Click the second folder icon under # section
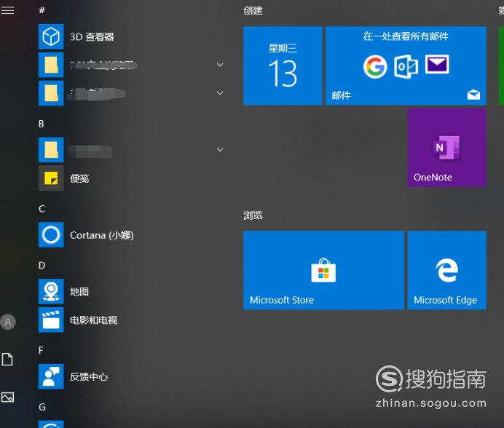Image resolution: width=504 pixels, height=428 pixels. pos(51,93)
